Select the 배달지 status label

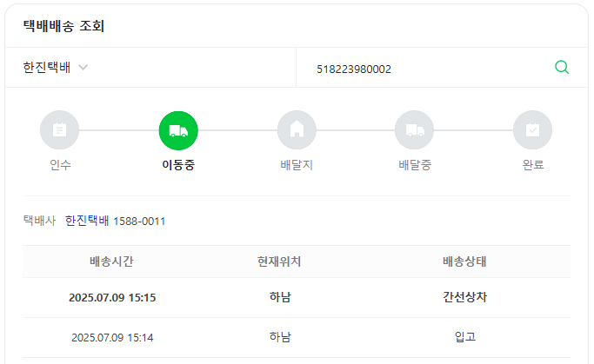297,165
